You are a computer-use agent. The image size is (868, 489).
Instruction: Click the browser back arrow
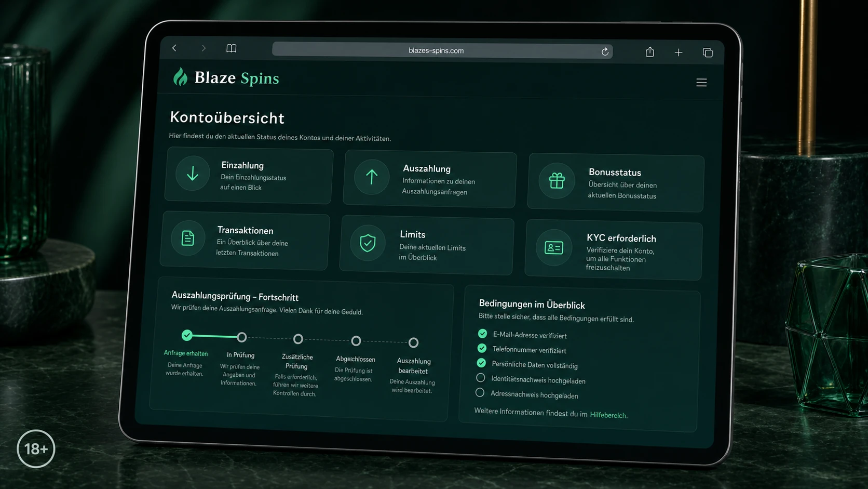pyautogui.click(x=174, y=48)
